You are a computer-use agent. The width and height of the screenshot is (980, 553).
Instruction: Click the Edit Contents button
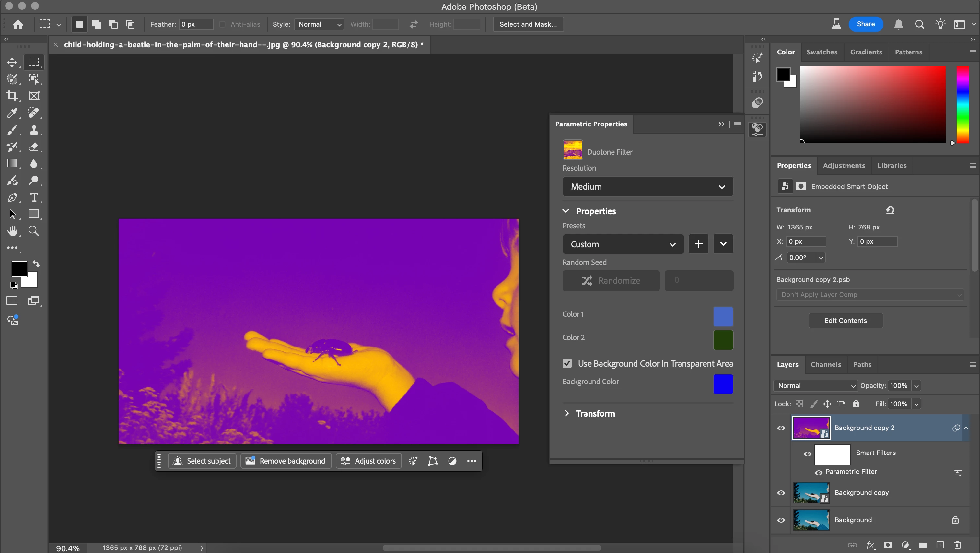pos(845,321)
